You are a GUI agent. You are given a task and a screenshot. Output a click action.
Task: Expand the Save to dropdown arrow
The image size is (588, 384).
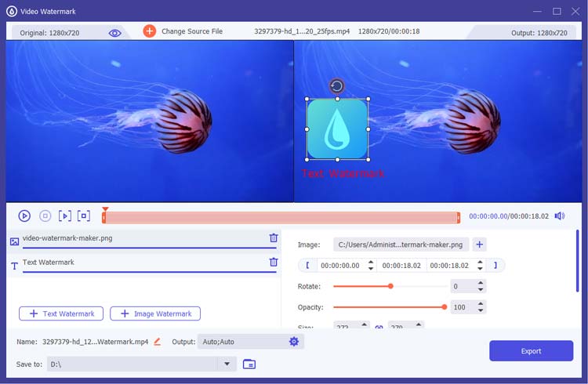tap(227, 364)
